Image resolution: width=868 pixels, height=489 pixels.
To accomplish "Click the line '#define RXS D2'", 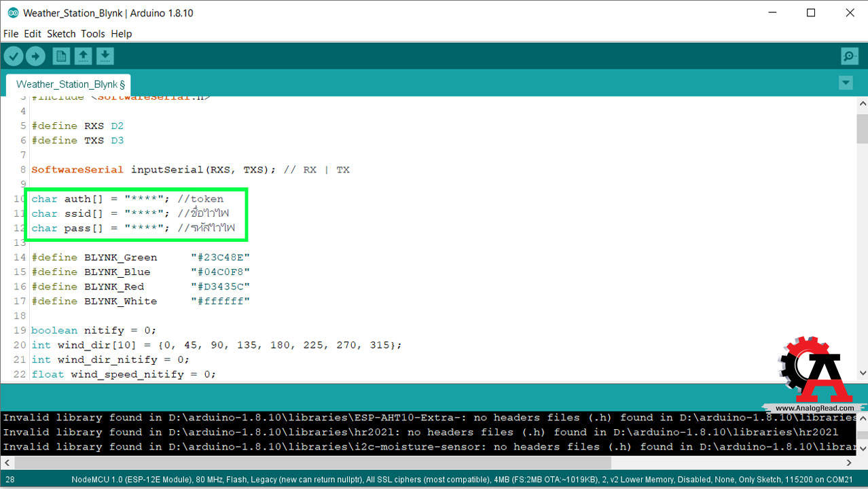I will [77, 126].
